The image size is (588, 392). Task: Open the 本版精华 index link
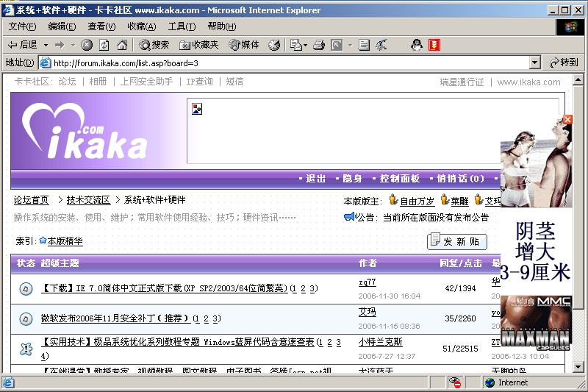[65, 240]
